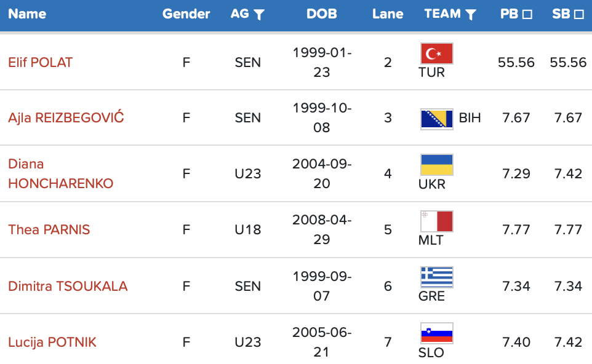Select Lucija POTNIK name link
Image resolution: width=592 pixels, height=364 pixels.
point(52,342)
